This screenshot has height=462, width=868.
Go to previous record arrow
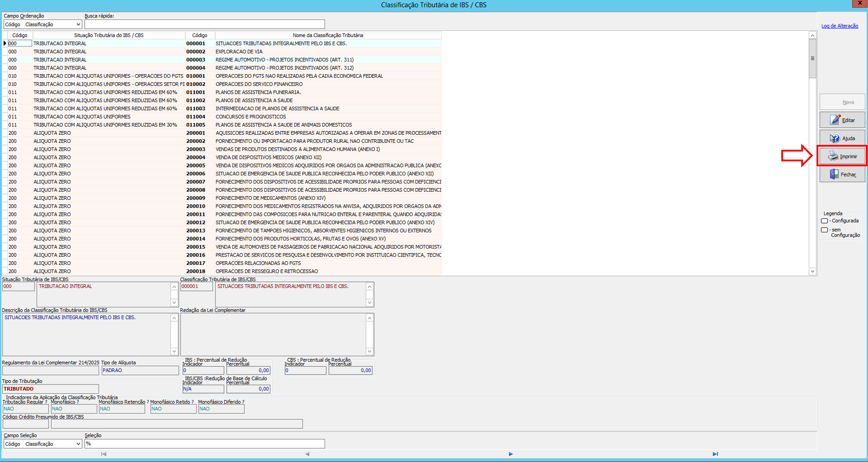[x=307, y=454]
